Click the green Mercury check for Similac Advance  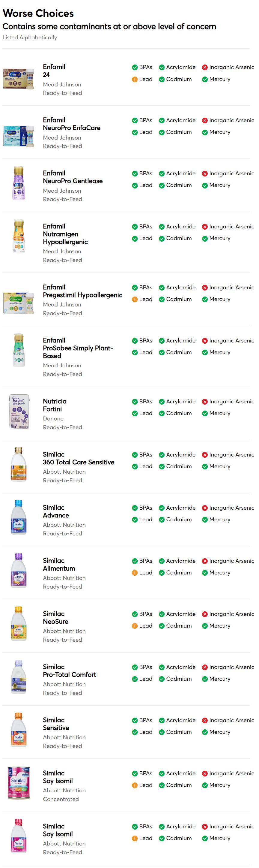204,520
